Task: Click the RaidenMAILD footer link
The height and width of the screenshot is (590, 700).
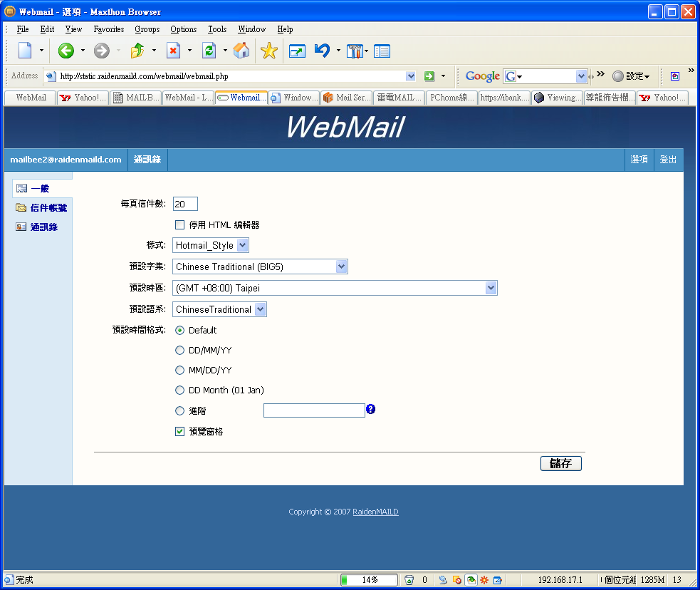Action: pyautogui.click(x=375, y=512)
